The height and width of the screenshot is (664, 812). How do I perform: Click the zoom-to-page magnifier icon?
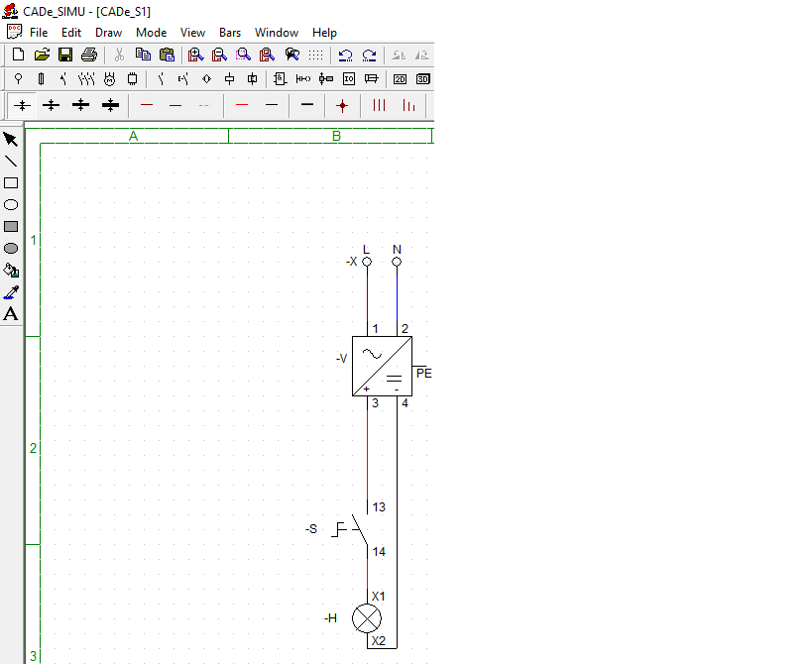267,55
